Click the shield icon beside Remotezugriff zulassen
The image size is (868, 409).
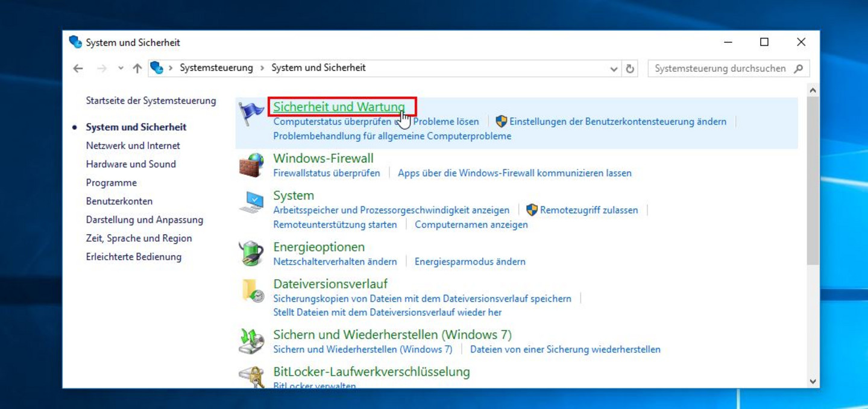click(532, 210)
